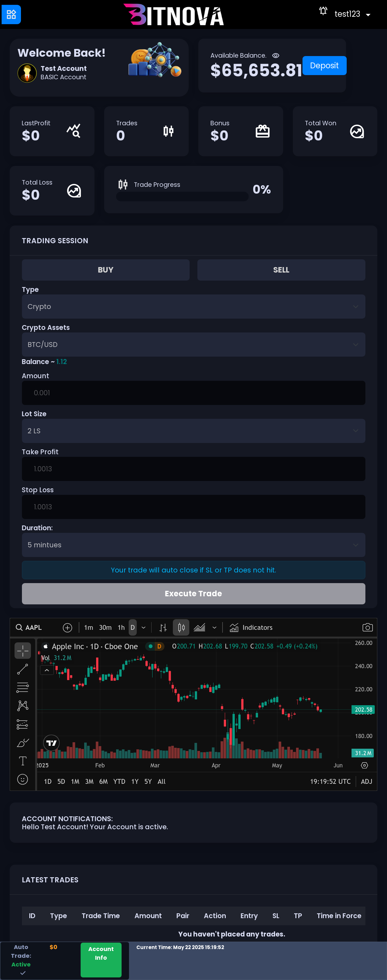Image resolution: width=387 pixels, height=980 pixels.
Task: Select the text annotation tool
Action: tap(23, 761)
